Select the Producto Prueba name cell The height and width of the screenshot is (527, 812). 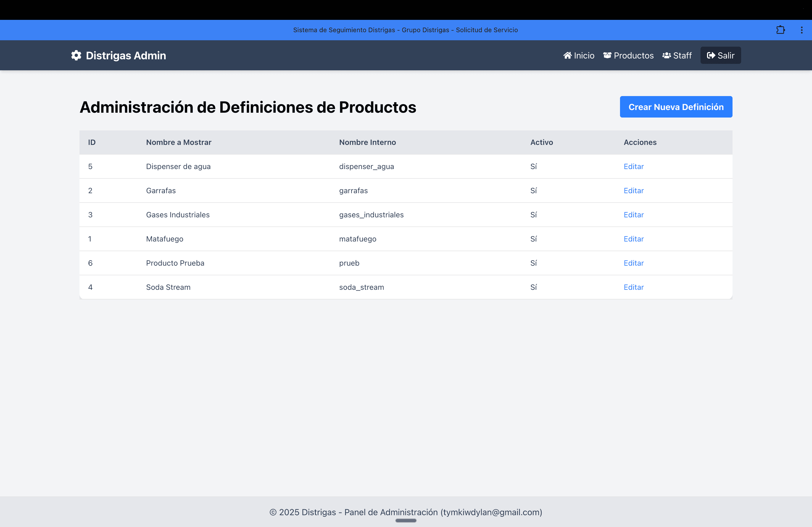[x=175, y=263]
